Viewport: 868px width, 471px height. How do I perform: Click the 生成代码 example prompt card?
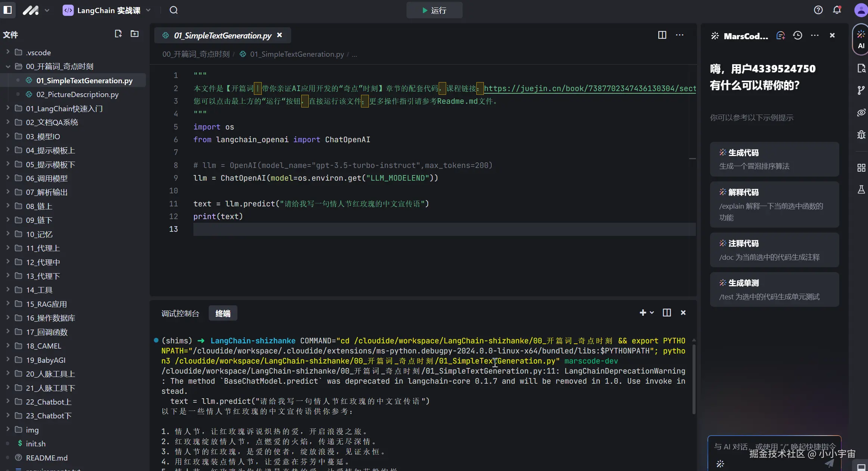point(774,159)
